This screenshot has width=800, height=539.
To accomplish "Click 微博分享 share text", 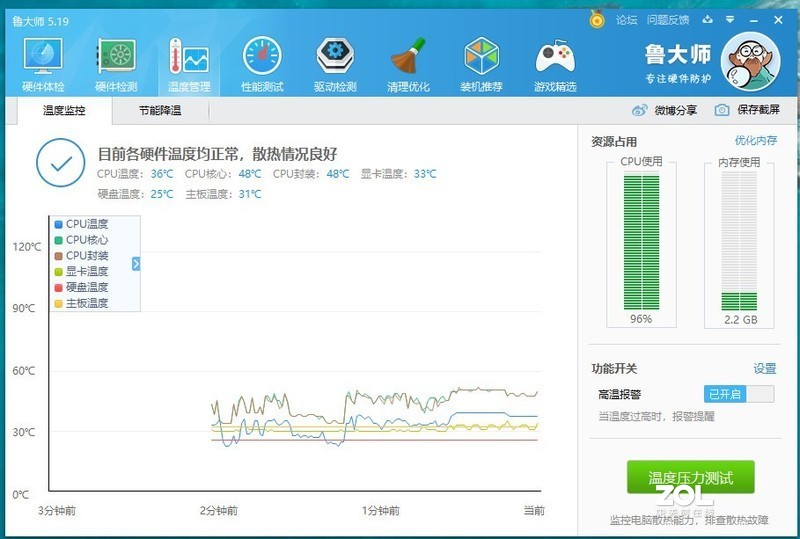I will coord(676,110).
